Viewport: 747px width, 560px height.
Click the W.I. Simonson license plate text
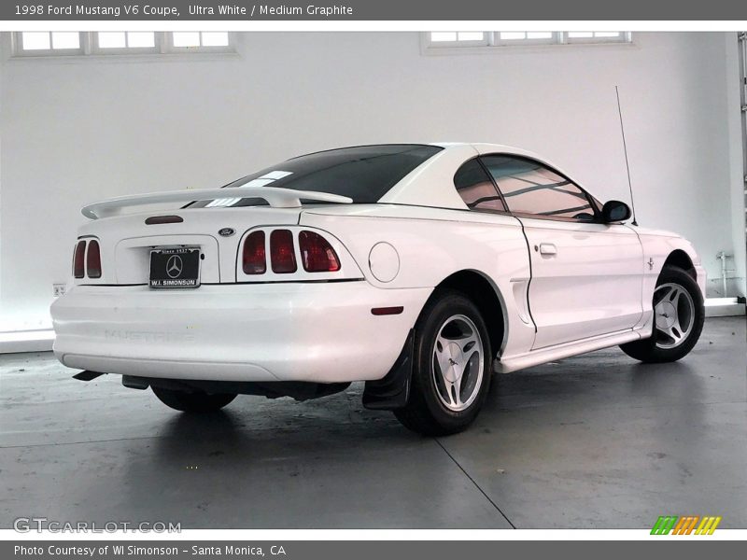pos(175,283)
